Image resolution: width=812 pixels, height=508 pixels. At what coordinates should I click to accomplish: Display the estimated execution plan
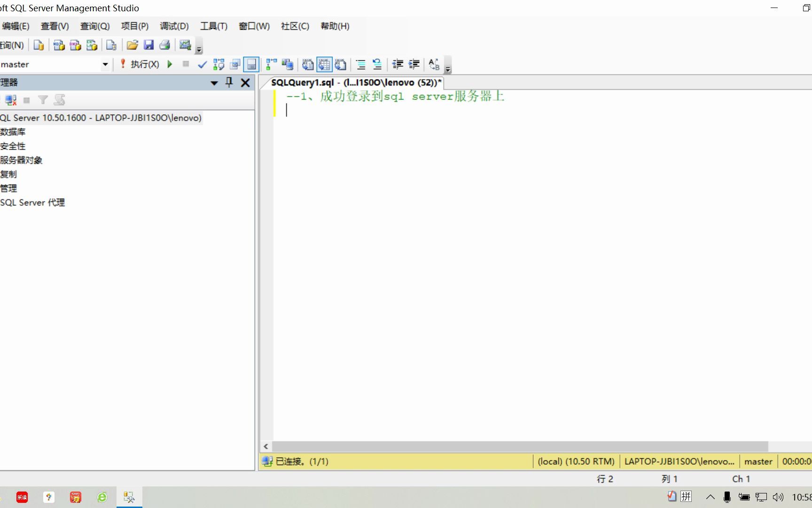pos(219,64)
